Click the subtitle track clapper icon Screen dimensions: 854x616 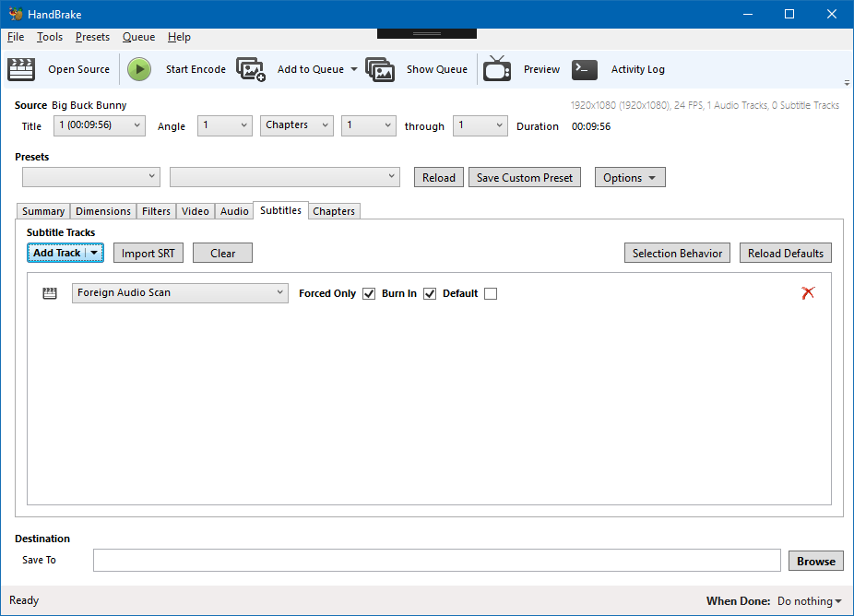[x=50, y=293]
